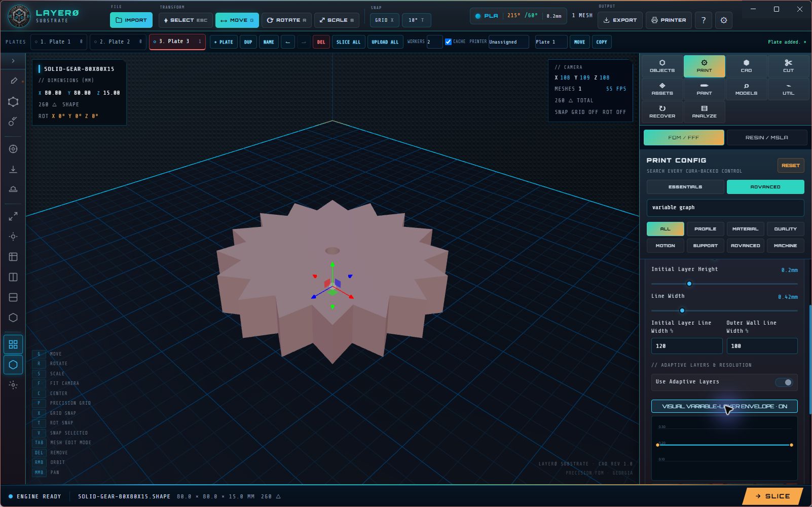
Task: Open the Printer Unassigned dropdown
Action: tap(508, 42)
